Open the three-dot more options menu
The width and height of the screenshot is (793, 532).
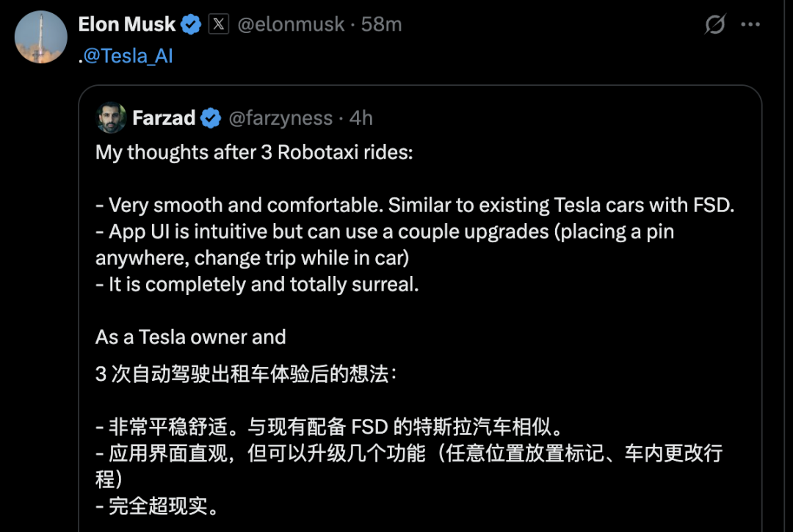pos(750,24)
